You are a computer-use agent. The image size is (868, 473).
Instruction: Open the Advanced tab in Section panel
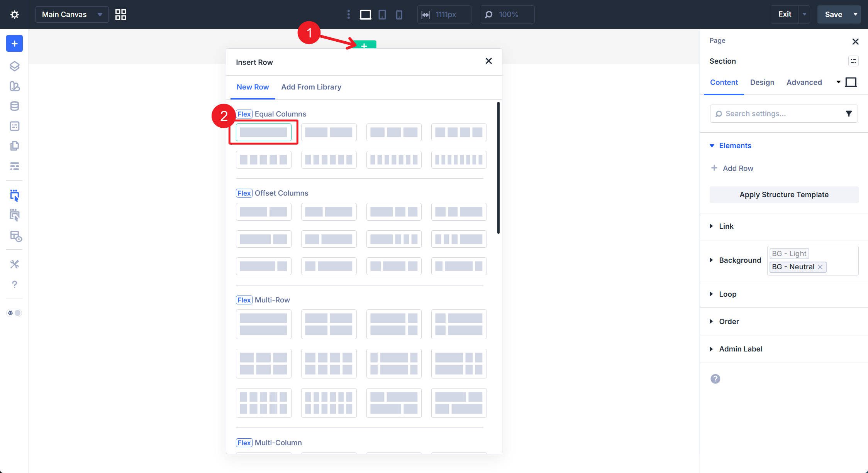(804, 82)
